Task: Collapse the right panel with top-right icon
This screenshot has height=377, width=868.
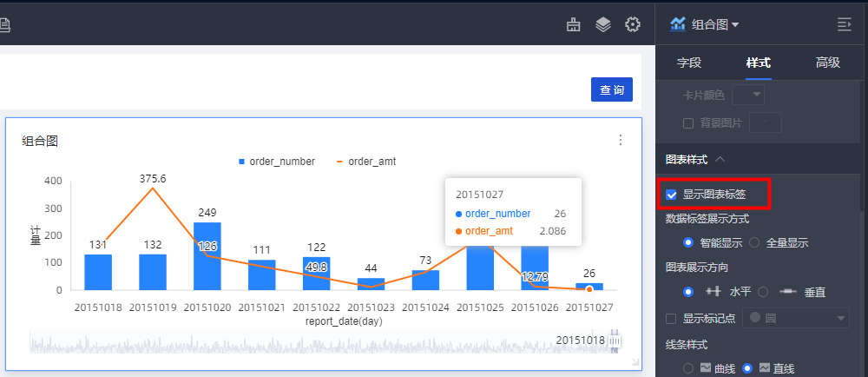Action: [x=844, y=24]
